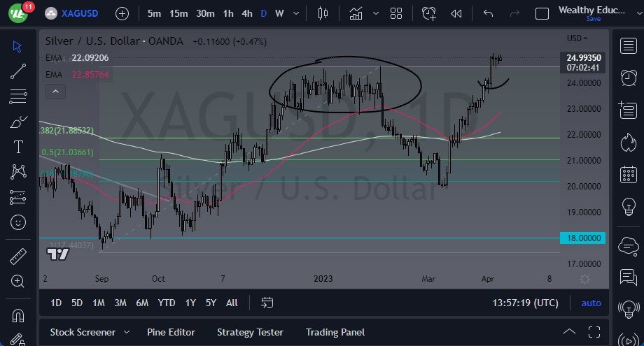Set chart range to 1D
Image resolution: width=644 pixels, height=346 pixels.
point(56,303)
